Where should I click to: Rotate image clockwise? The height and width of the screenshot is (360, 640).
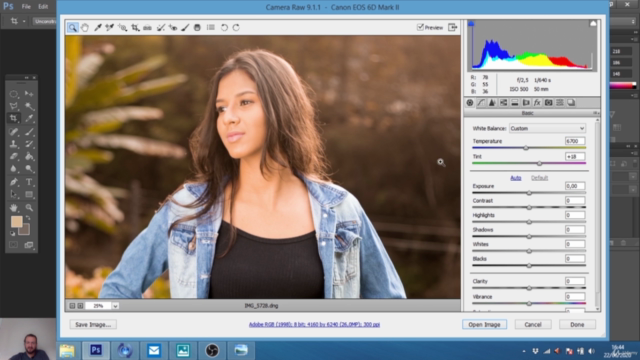236,27
